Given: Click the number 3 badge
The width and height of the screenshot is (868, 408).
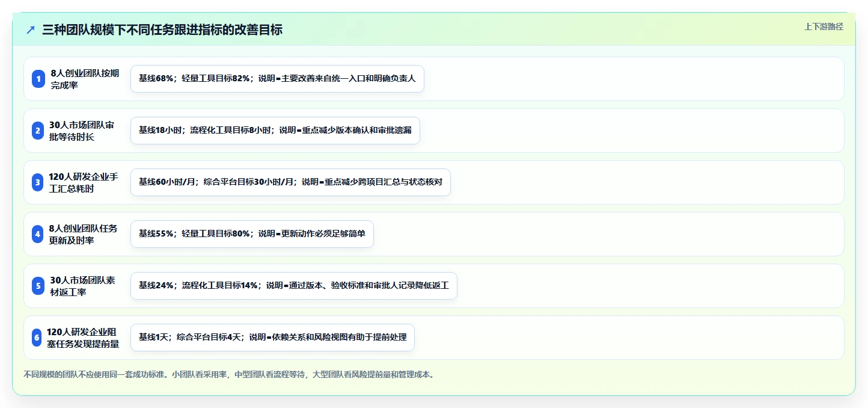Looking at the screenshot, I should 38,182.
